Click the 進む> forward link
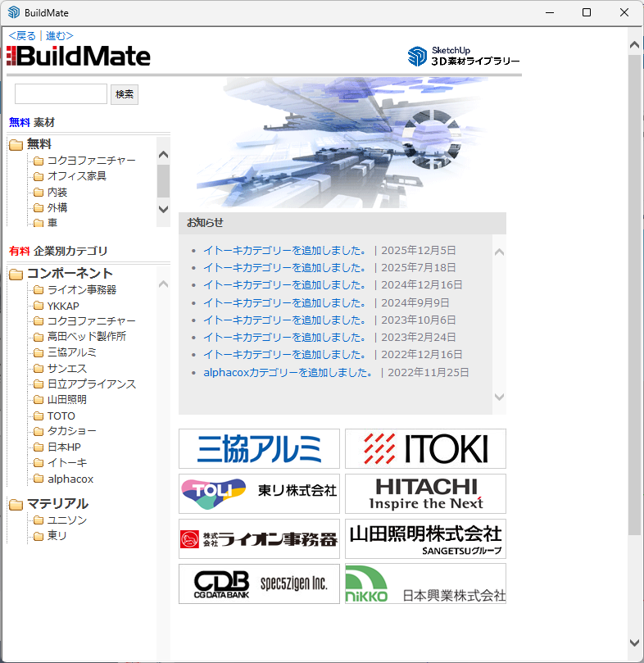The image size is (644, 663). (59, 35)
